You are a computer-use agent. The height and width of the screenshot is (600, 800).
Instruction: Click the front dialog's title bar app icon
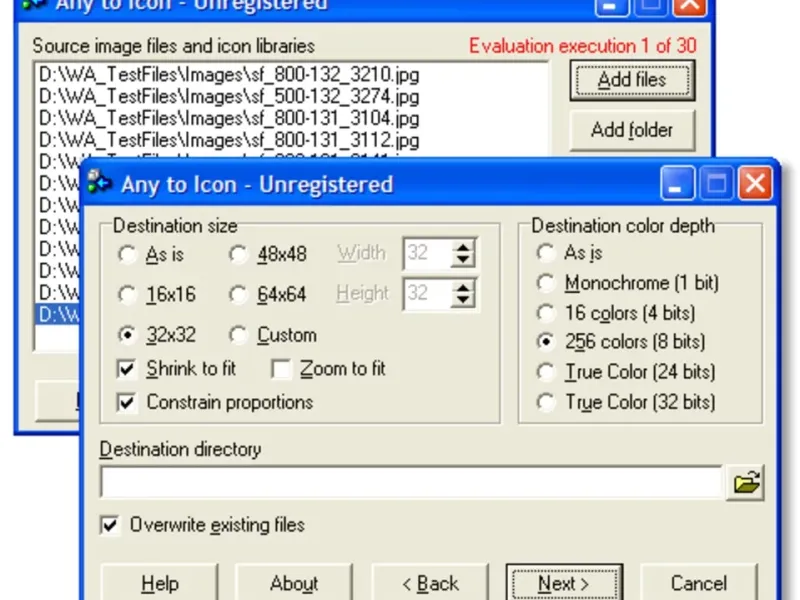(99, 183)
